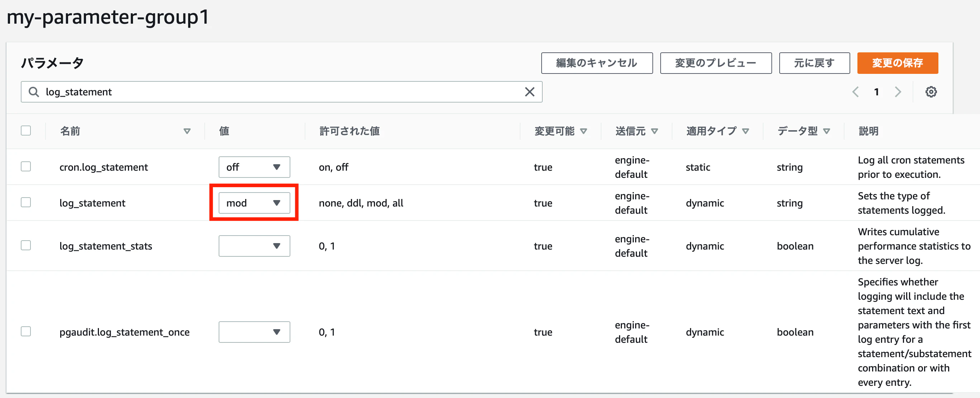Sort by 送信元 column arrow
980x398 pixels.
[654, 131]
